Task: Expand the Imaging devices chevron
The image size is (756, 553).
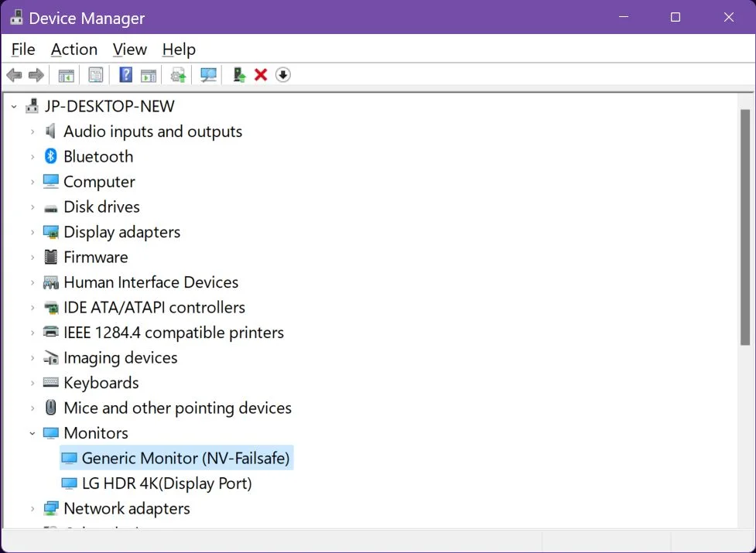Action: (x=32, y=358)
